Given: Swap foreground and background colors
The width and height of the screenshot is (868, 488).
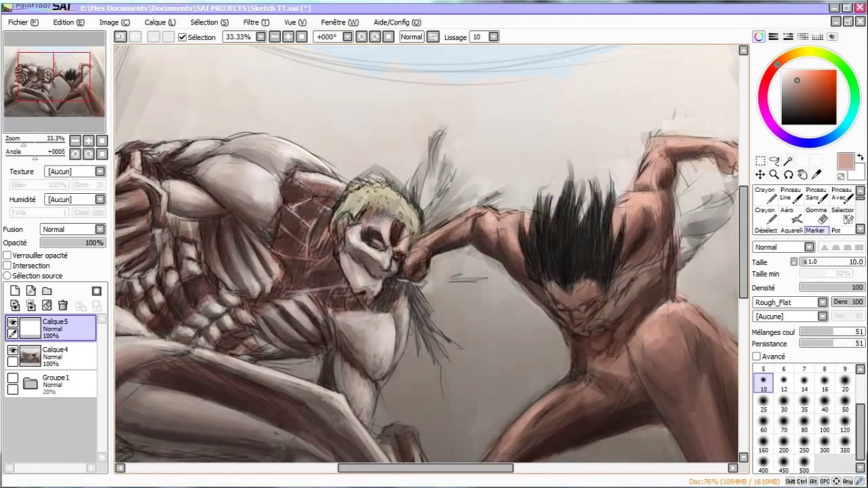Looking at the screenshot, I should click(860, 157).
